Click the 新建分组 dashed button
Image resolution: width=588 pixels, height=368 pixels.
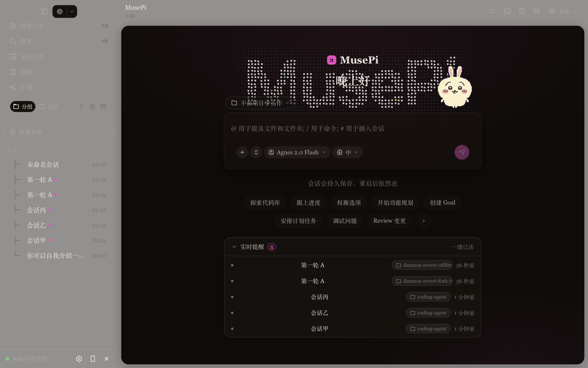pos(59,132)
